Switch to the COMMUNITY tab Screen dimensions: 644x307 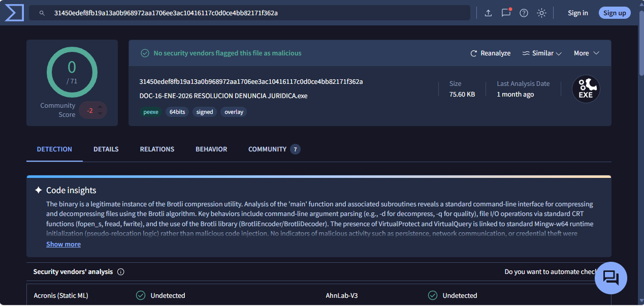(274, 149)
